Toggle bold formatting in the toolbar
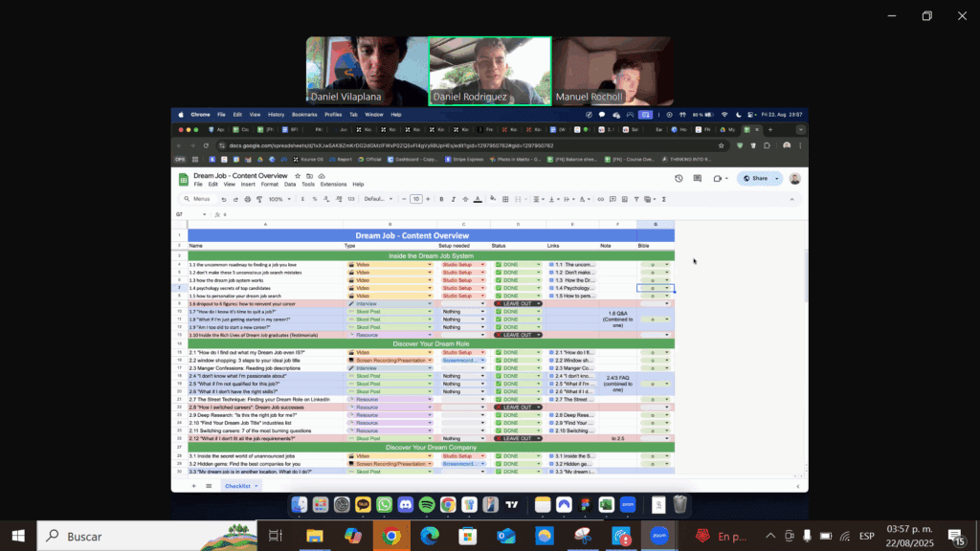 click(441, 199)
